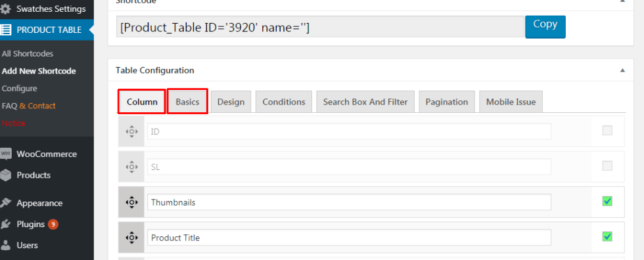Click the move handle for SL row
The image size is (644, 260).
point(131,167)
